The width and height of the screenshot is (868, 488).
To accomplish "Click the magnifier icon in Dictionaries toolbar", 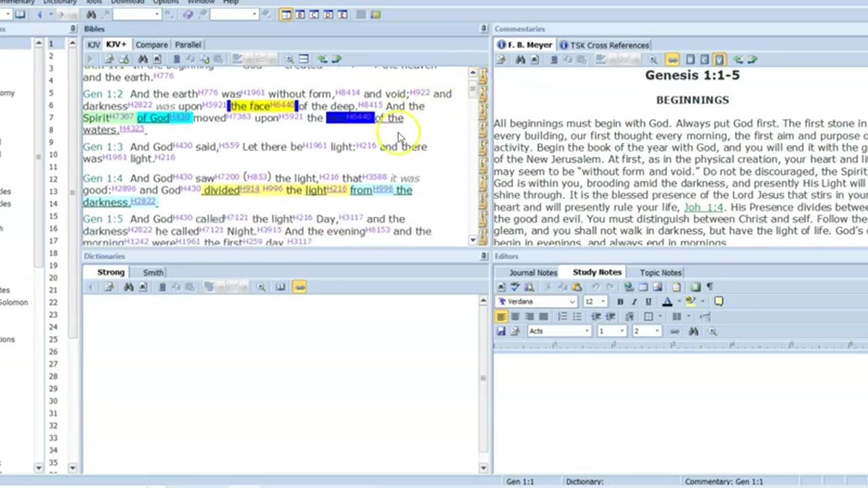I will [261, 287].
